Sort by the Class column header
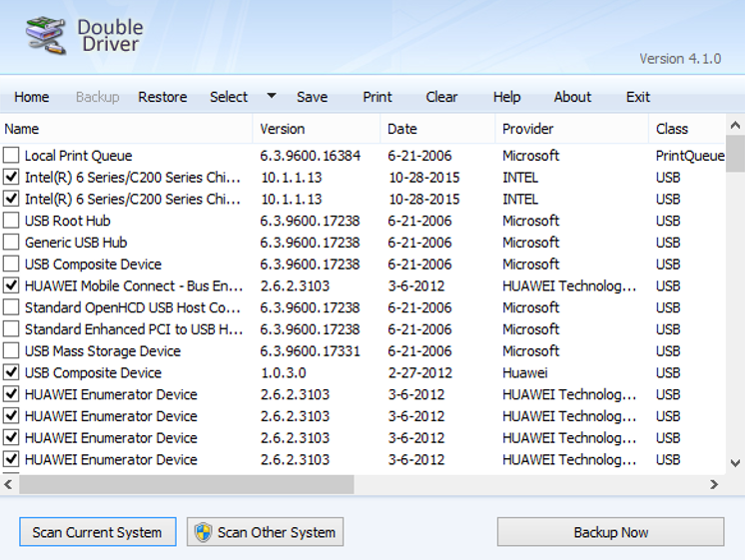This screenshot has height=560, width=745. point(687,129)
